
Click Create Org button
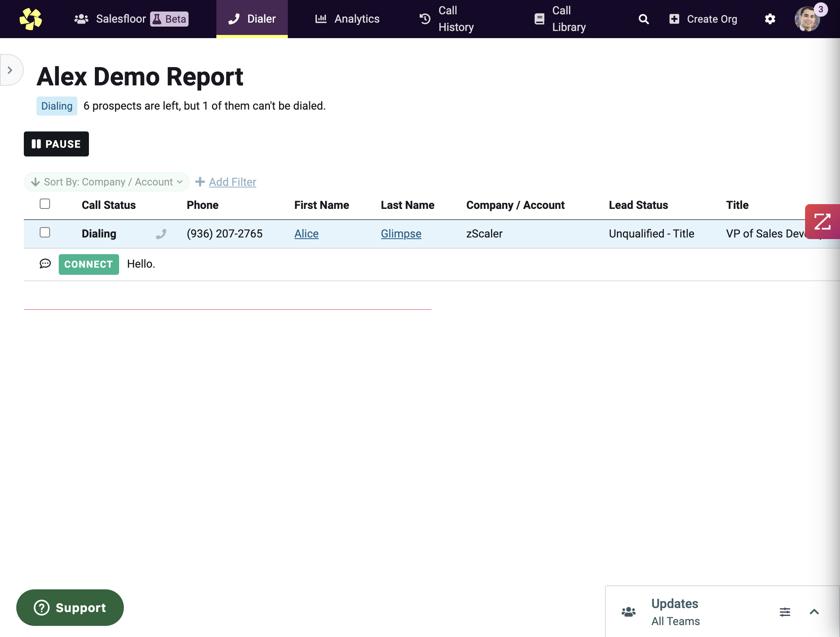pos(703,19)
